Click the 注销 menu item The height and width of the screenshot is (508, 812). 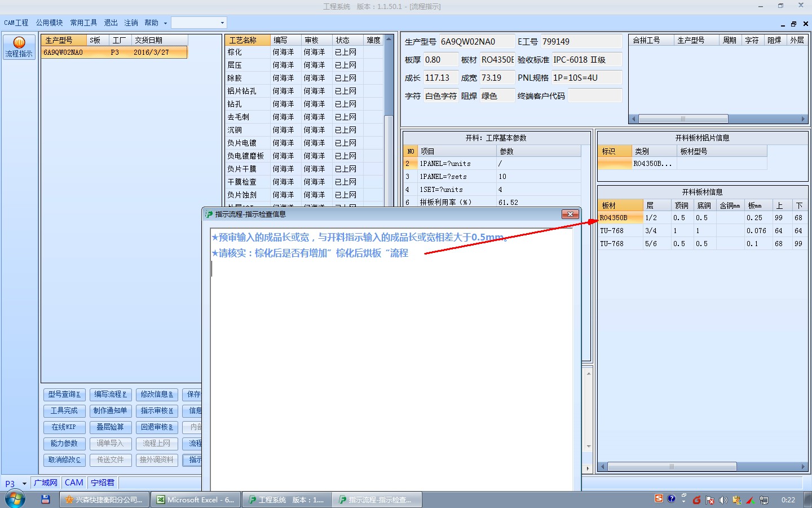pyautogui.click(x=131, y=23)
